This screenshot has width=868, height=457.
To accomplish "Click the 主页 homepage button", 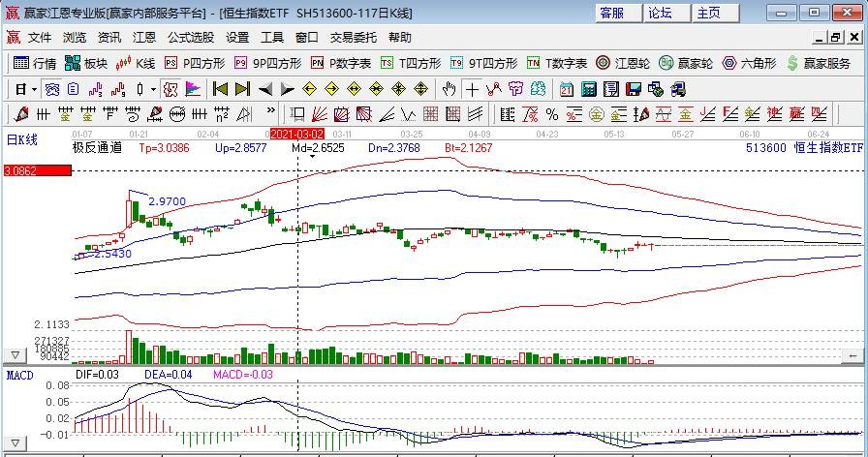I will pyautogui.click(x=716, y=13).
